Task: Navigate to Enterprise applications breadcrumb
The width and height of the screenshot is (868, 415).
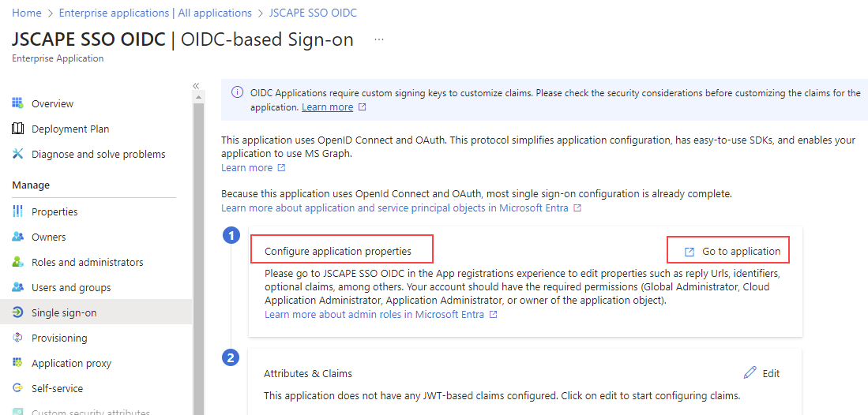Action: (x=156, y=12)
